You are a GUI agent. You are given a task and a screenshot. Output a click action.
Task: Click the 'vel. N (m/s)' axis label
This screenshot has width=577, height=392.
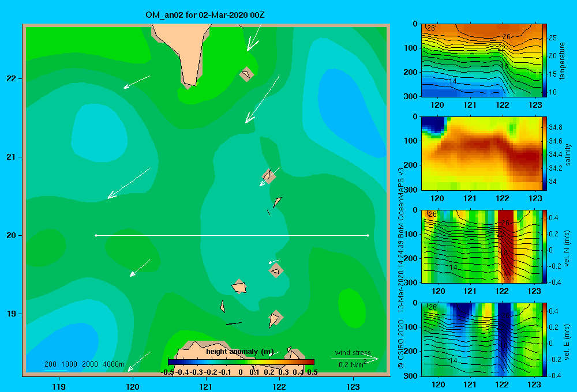point(567,248)
